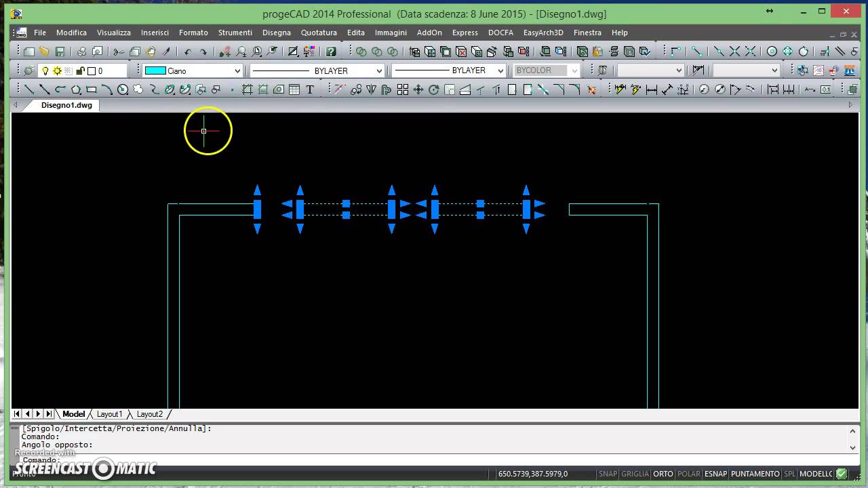
Task: Open the Quotatura menu
Action: [x=319, y=33]
